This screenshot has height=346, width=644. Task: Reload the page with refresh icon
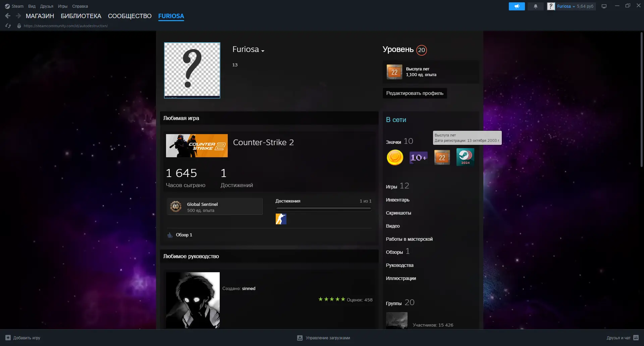pyautogui.click(x=8, y=26)
